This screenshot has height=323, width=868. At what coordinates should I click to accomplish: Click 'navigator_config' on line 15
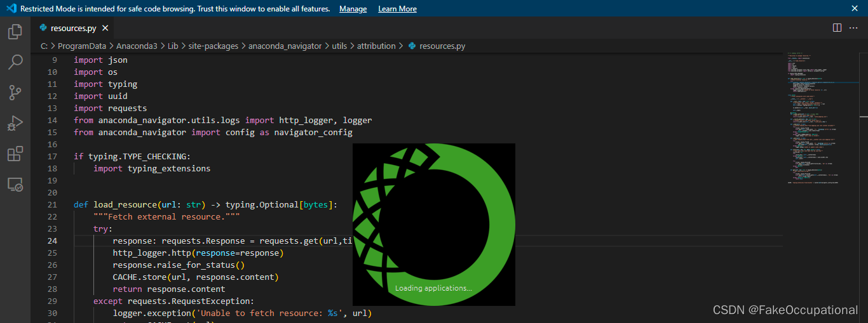coord(313,133)
